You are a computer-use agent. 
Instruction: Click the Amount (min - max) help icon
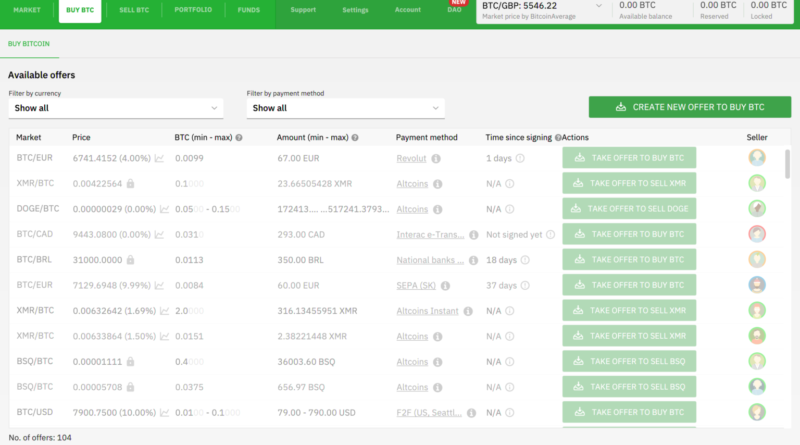pyautogui.click(x=355, y=138)
